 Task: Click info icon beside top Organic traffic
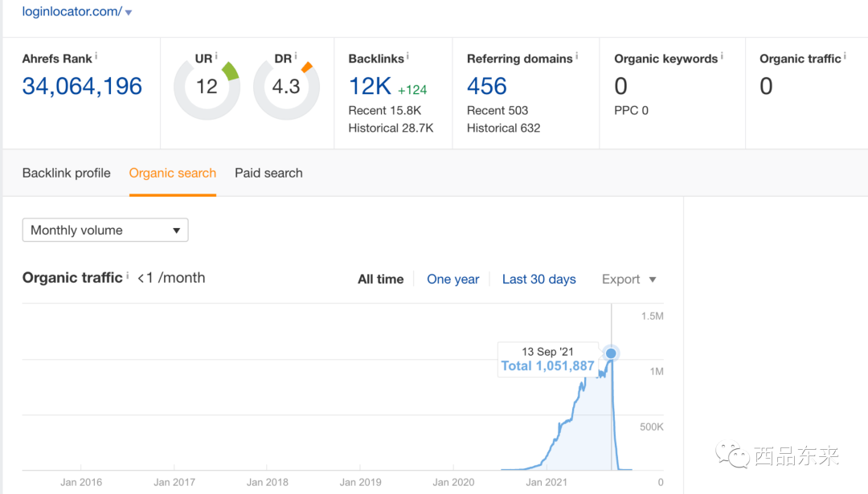coord(844,56)
